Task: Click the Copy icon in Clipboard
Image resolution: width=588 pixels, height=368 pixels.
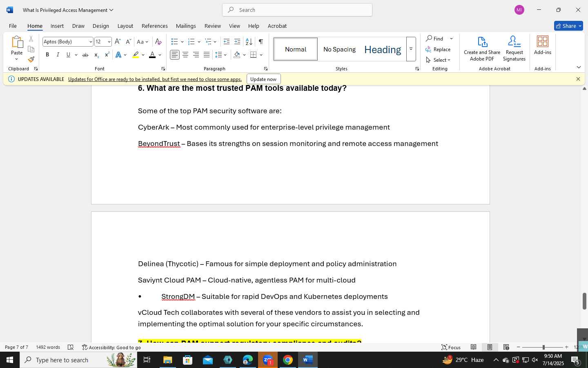Action: [31, 49]
